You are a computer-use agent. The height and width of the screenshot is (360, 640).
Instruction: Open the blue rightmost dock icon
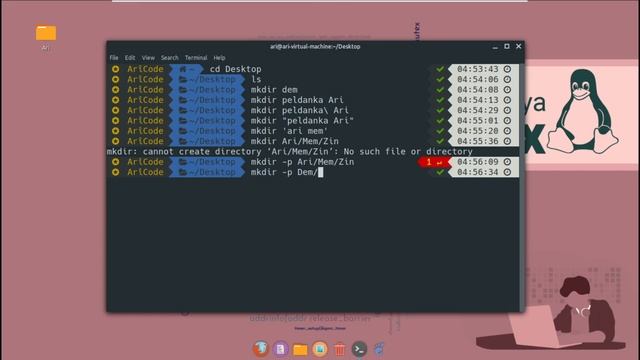tap(379, 349)
